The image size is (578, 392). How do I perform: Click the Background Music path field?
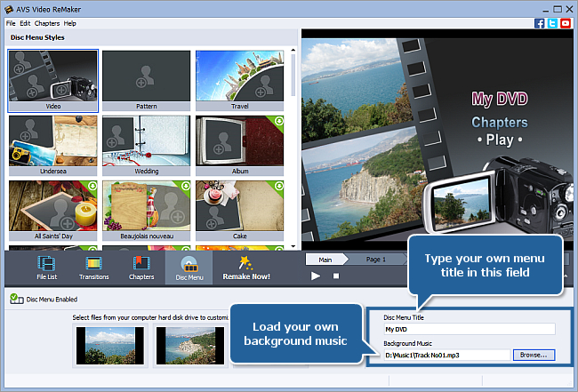[x=447, y=356]
